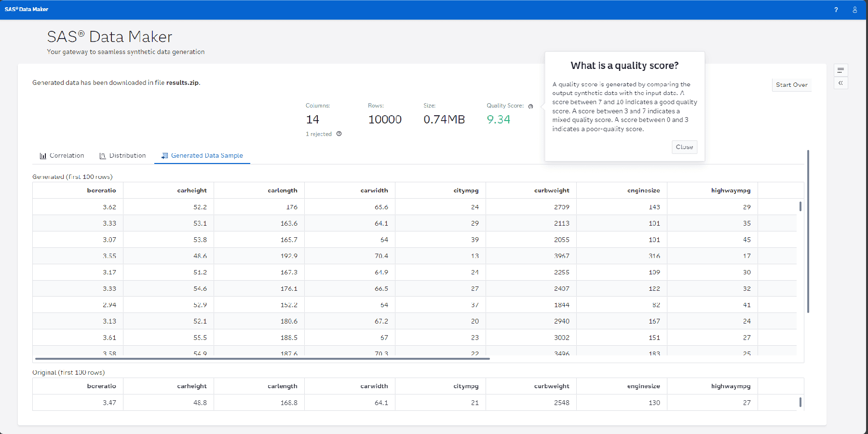
Task: Click the info icon beside '1 rejected'
Action: (x=339, y=134)
